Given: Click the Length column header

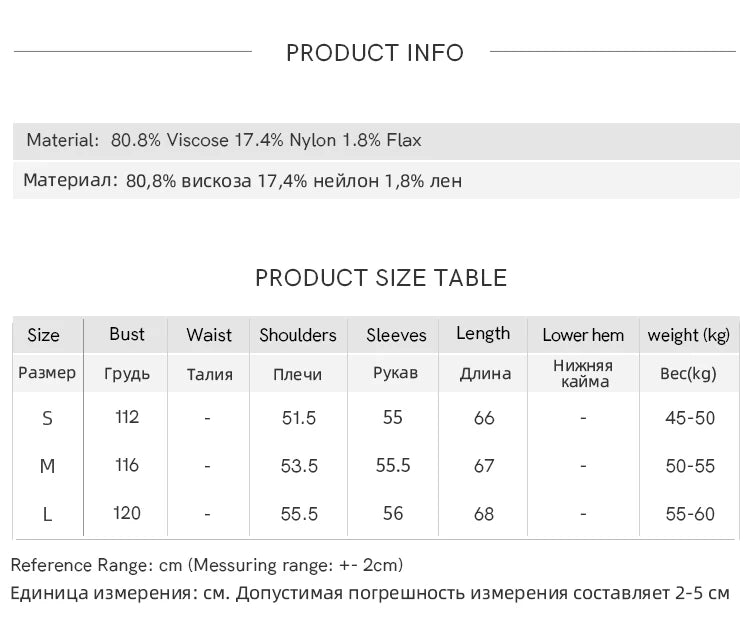Looking at the screenshot, I should click(x=483, y=334).
